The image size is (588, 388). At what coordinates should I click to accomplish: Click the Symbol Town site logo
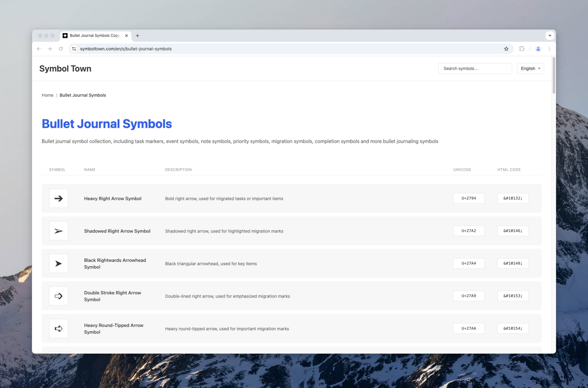coord(65,68)
